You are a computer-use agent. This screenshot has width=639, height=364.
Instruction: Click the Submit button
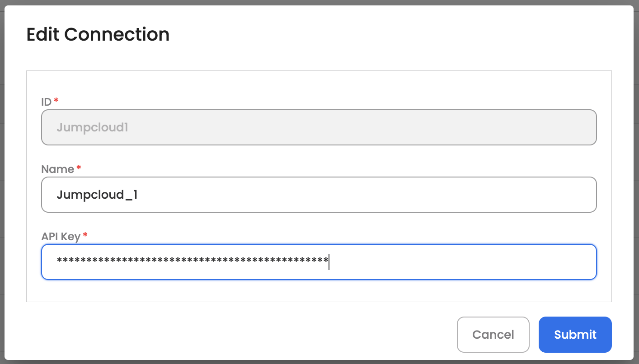(575, 335)
